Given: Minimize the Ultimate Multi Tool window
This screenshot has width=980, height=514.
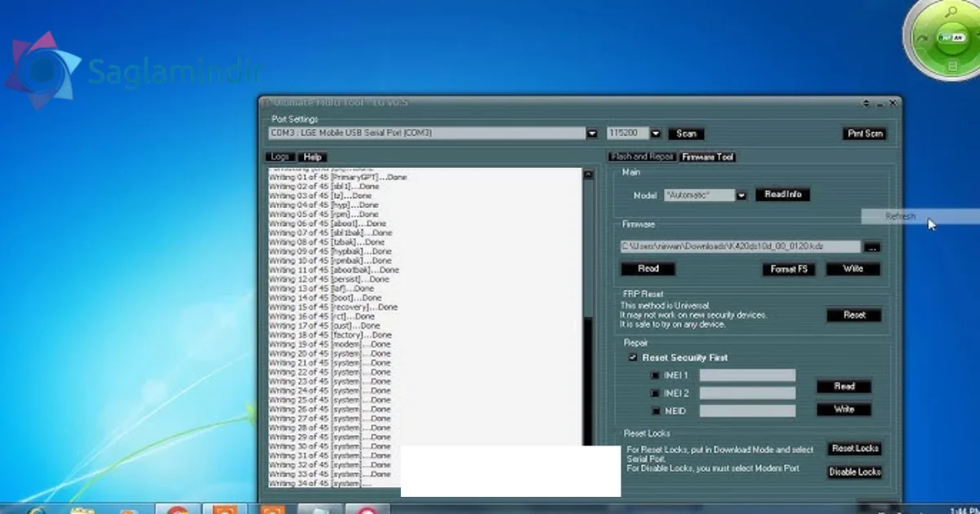Looking at the screenshot, I should [880, 104].
